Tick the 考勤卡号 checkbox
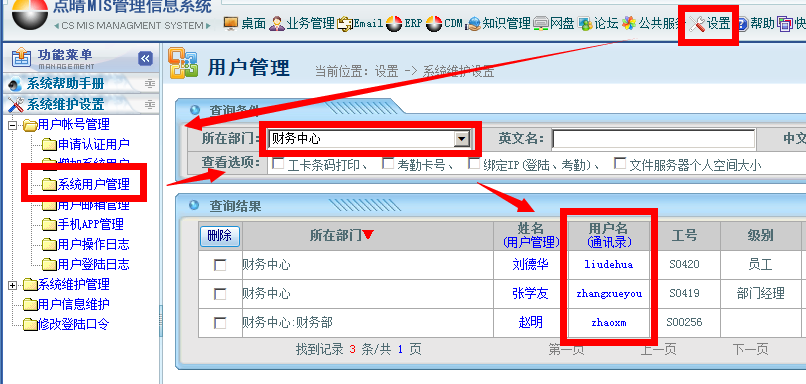The image size is (806, 384). 388,163
